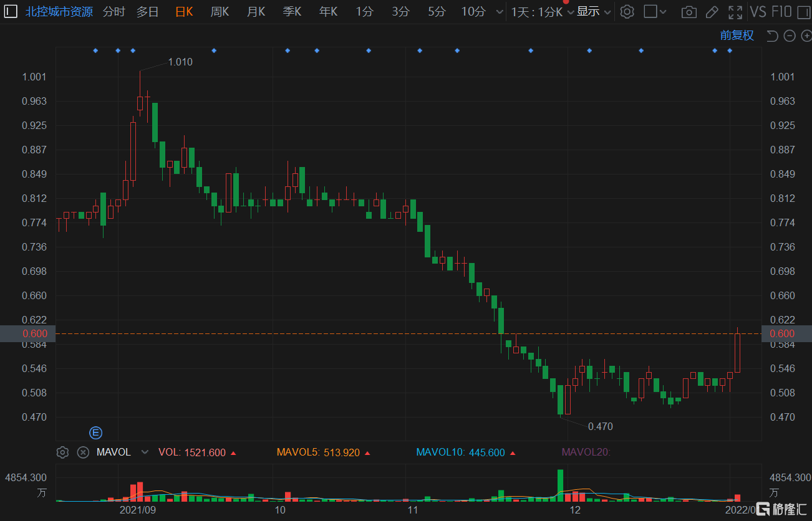Switch to the 分时 intraday tab
Image resolution: width=812 pixels, height=521 pixels.
pos(114,12)
